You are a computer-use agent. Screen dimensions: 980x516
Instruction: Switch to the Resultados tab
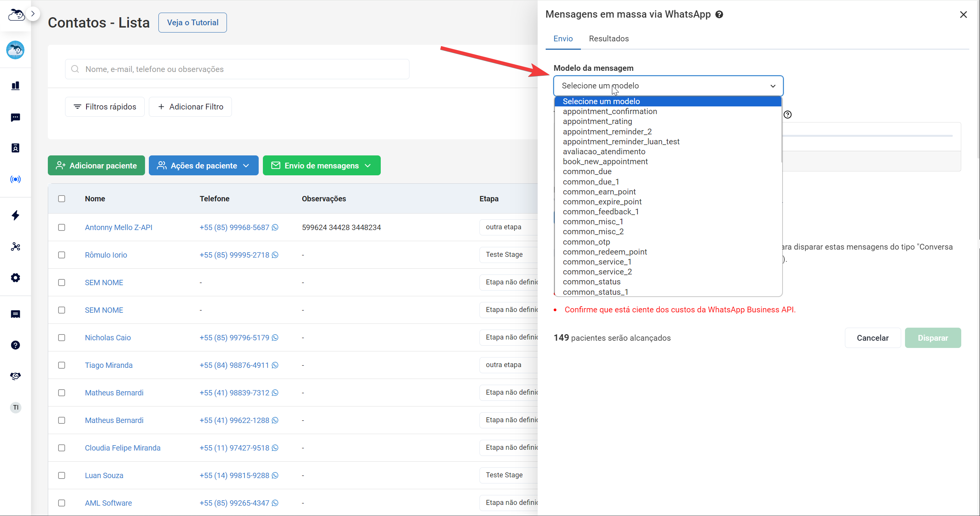coord(609,39)
